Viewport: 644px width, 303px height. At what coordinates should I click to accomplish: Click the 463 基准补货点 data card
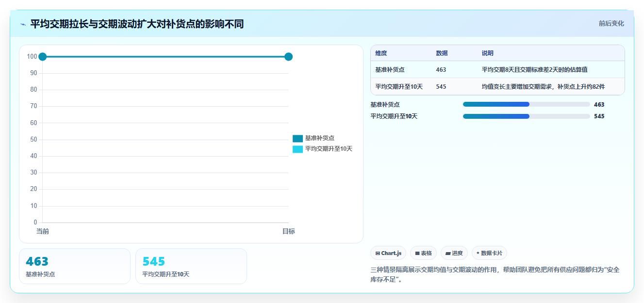tap(75, 266)
